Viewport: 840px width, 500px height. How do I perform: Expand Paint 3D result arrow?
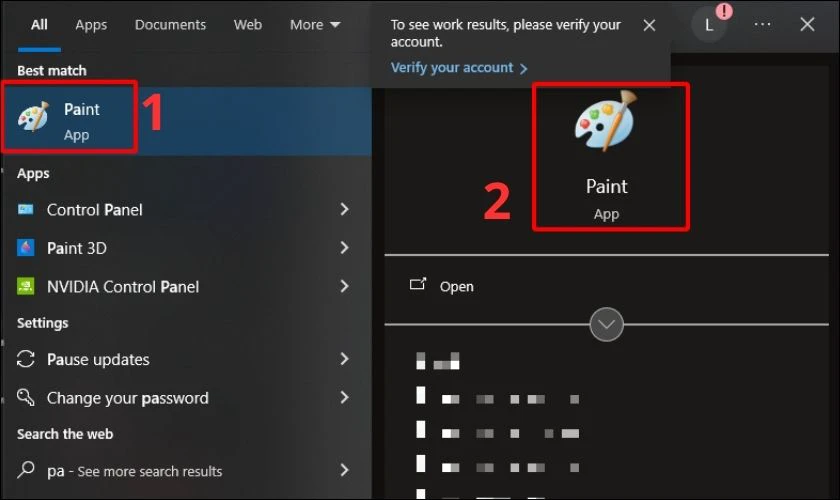[x=344, y=248]
